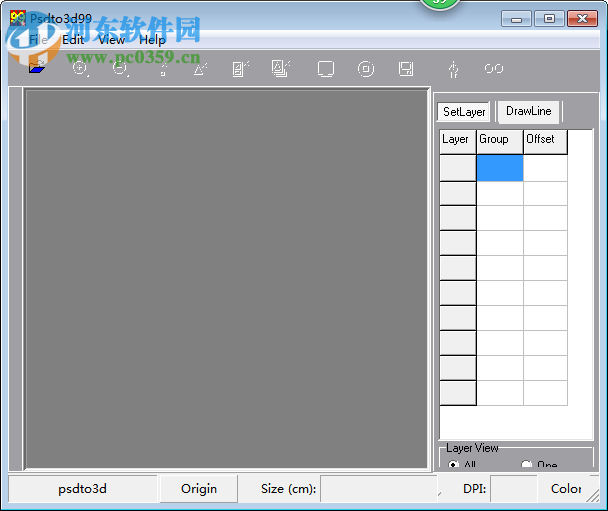Click the single page edit icon
Image resolution: width=608 pixels, height=511 pixels.
click(x=240, y=69)
